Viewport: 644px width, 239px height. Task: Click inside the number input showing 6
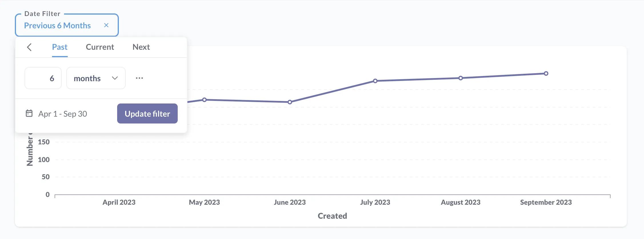click(43, 78)
